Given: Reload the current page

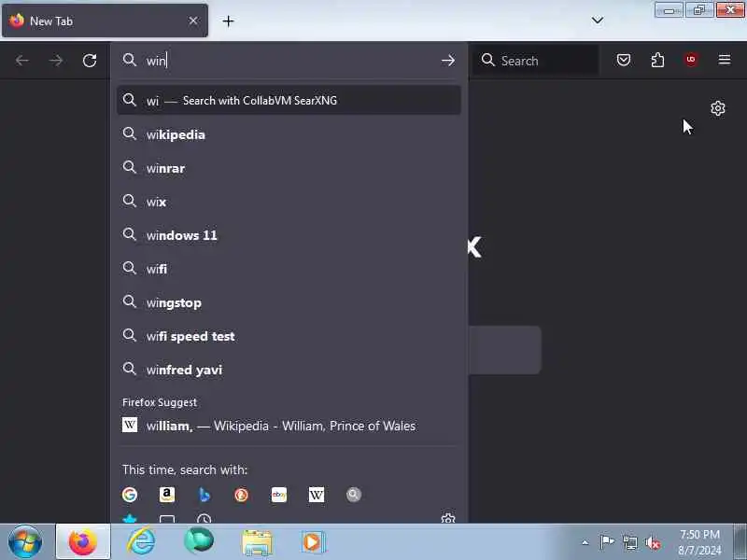Looking at the screenshot, I should (90, 61).
